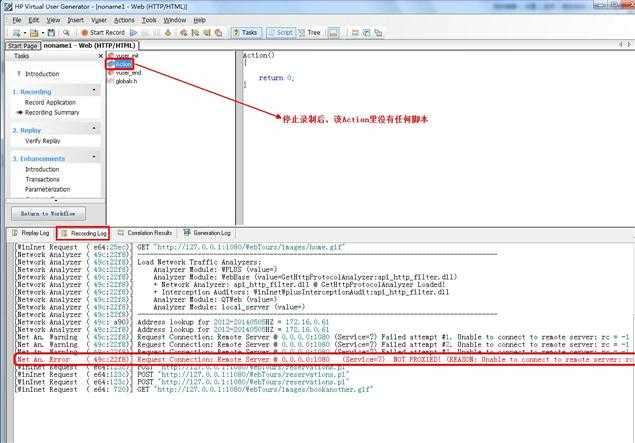
Task: Collapse the 3. Enhancements section
Action: 94,157
